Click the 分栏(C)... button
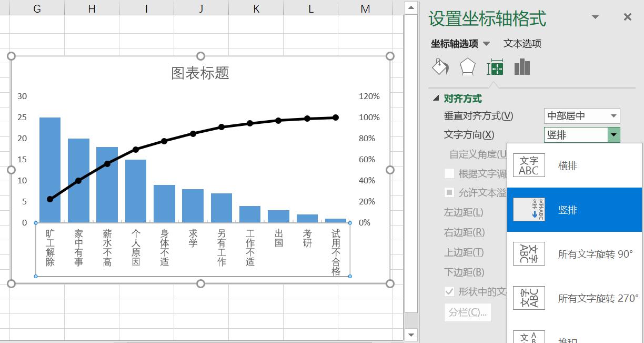This screenshot has width=644, height=343. pyautogui.click(x=468, y=312)
